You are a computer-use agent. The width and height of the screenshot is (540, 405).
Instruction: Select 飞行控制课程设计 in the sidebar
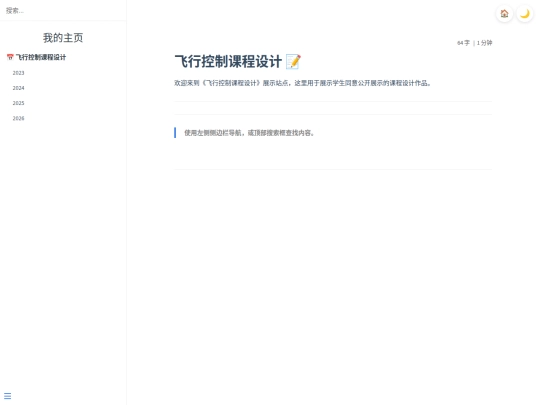41,57
